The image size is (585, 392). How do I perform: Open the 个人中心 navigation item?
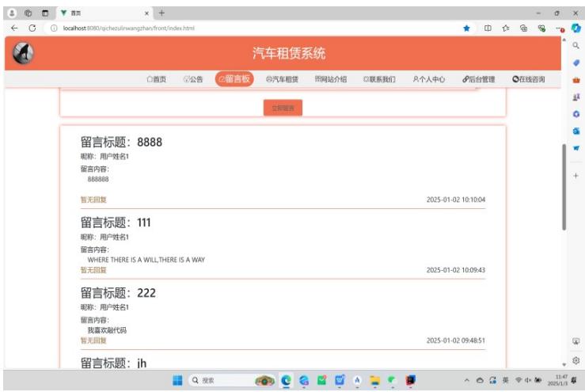click(429, 79)
